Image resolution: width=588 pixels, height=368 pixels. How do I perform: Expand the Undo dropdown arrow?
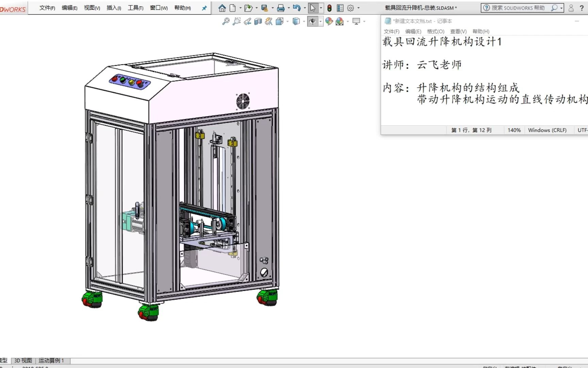pyautogui.click(x=305, y=8)
